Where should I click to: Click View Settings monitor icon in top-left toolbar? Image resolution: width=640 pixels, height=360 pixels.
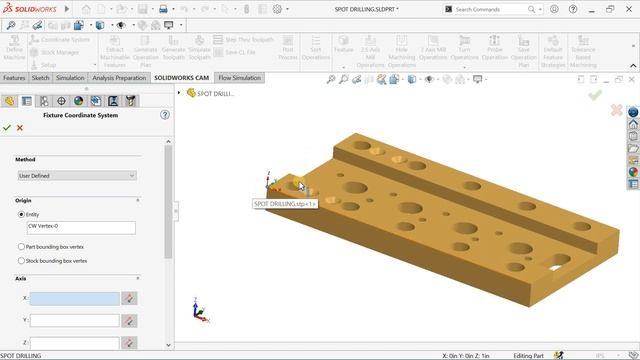point(169,25)
